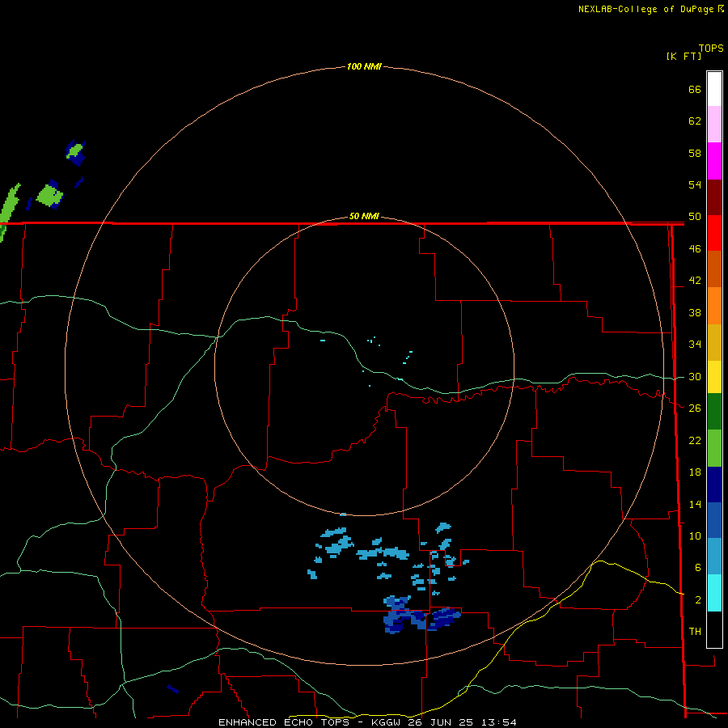The image size is (728, 728).
Task: Click the bright red 50 kft legend swatch
Action: tap(714, 233)
